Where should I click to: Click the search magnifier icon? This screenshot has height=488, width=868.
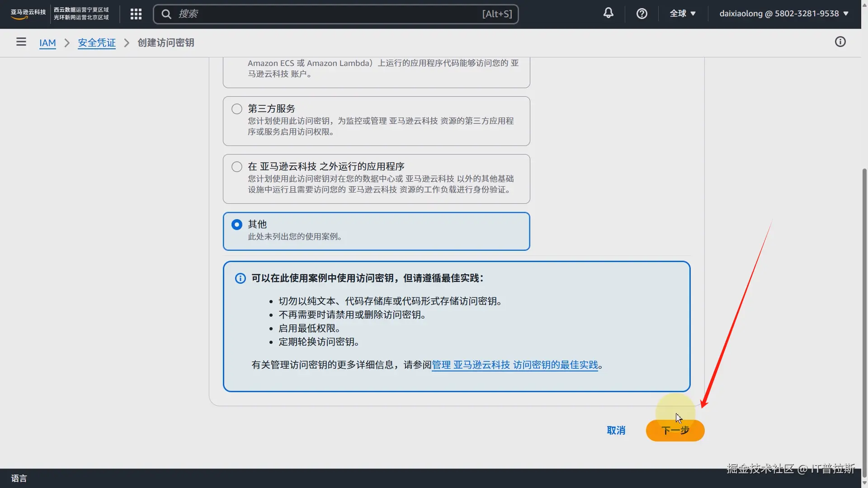click(166, 14)
